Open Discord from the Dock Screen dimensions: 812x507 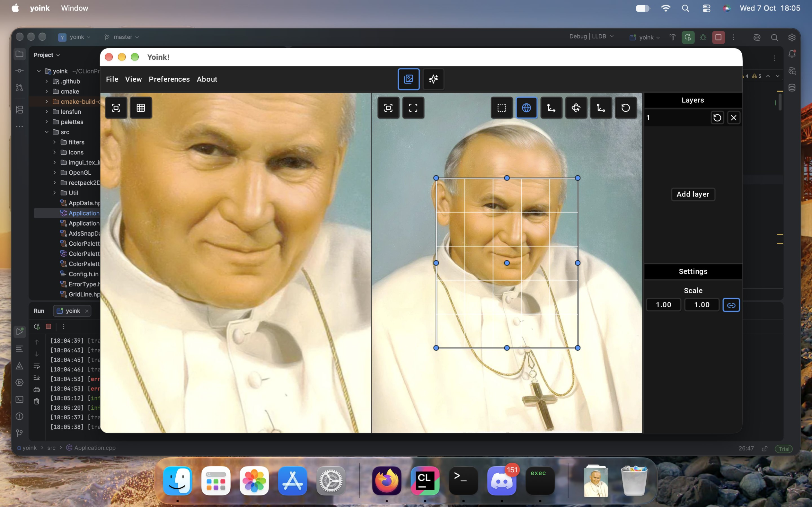[x=502, y=480]
